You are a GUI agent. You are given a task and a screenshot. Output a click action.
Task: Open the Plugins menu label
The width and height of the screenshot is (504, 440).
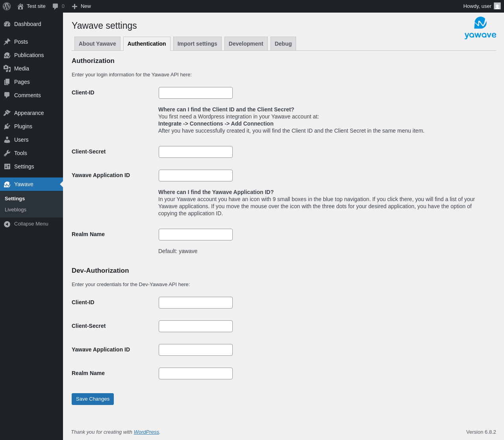[23, 126]
